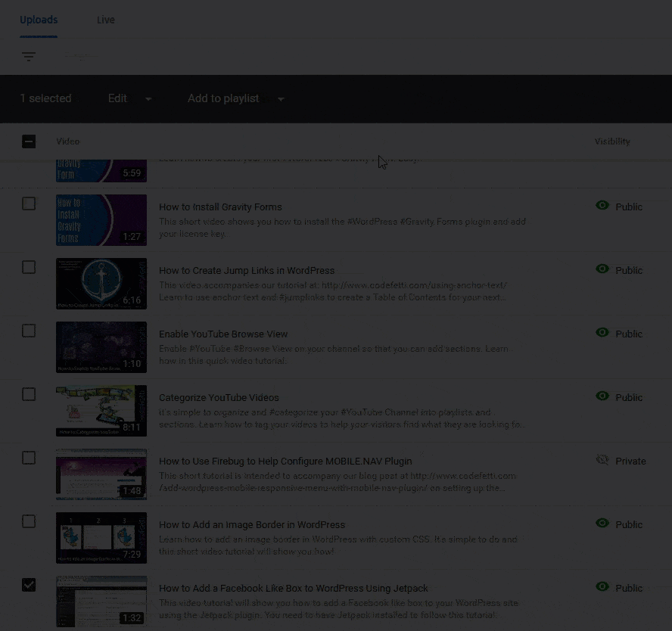Viewport: 672px width, 631px height.
Task: Click the Enable YouTube Browse View thumbnail
Action: [x=101, y=347]
